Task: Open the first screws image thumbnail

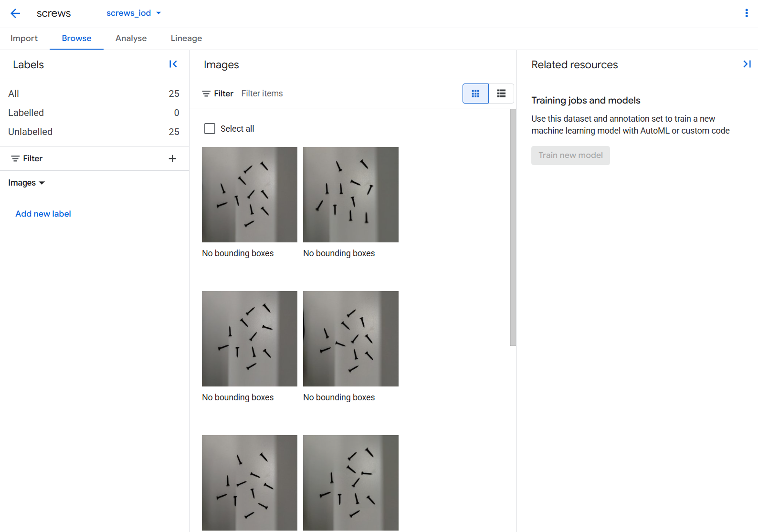Action: pyautogui.click(x=249, y=195)
